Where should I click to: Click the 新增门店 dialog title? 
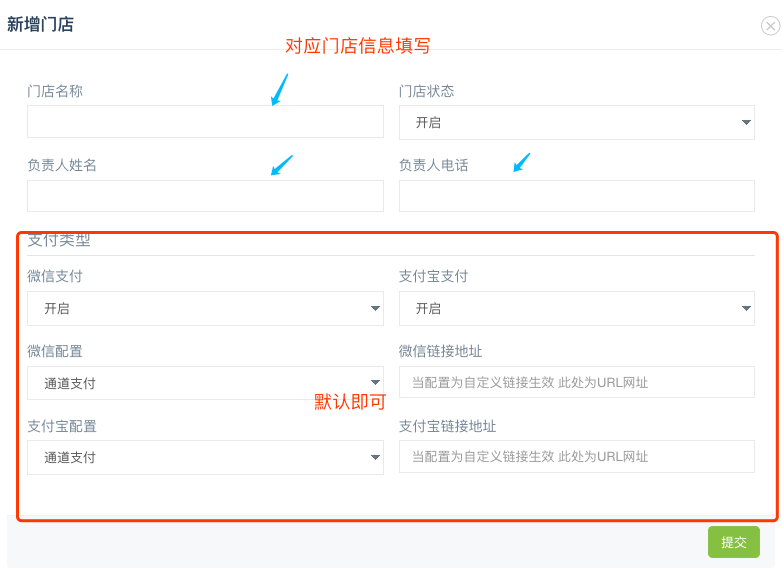point(40,24)
